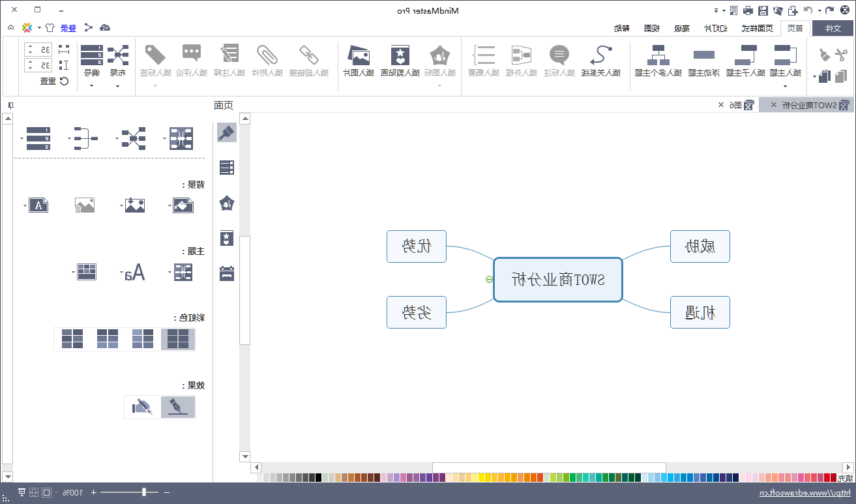856x504 pixels.
Task: Open the clipart star side-panel tab
Action: [x=227, y=238]
